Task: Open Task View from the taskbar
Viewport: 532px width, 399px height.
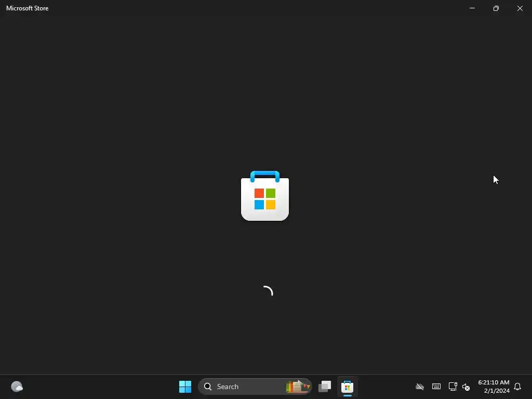Action: point(325,387)
